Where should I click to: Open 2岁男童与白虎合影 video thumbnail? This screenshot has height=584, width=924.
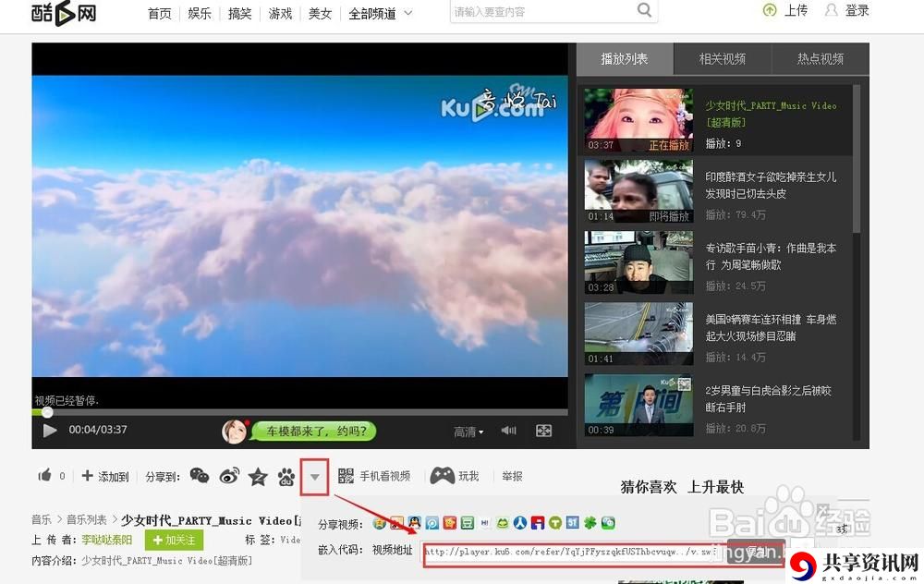[x=638, y=406]
